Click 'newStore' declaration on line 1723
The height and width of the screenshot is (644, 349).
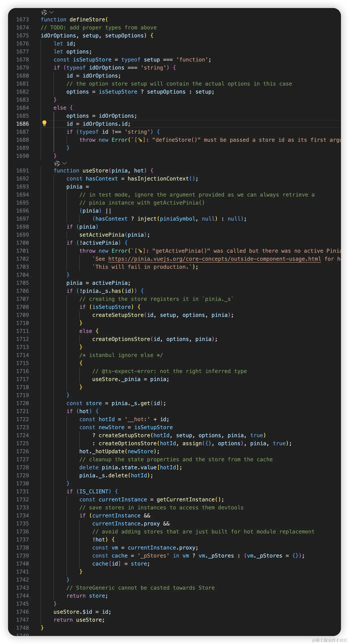tap(111, 427)
